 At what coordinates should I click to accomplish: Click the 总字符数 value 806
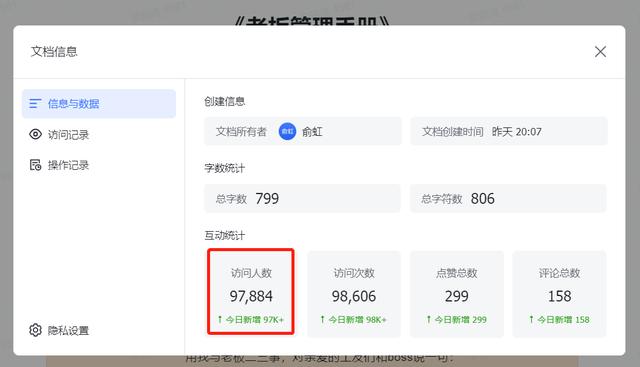coord(482,198)
